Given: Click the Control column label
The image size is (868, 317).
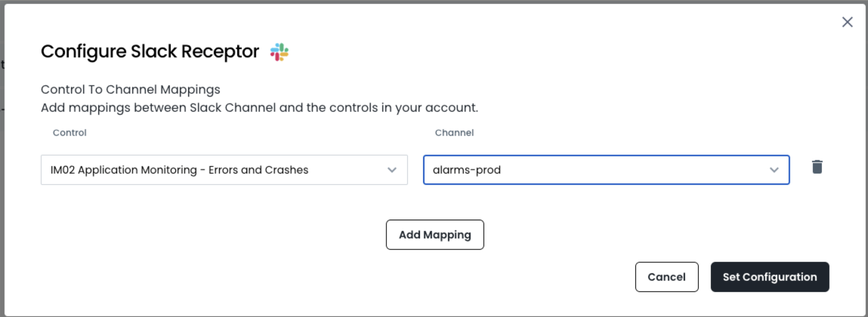Looking at the screenshot, I should click(x=70, y=133).
